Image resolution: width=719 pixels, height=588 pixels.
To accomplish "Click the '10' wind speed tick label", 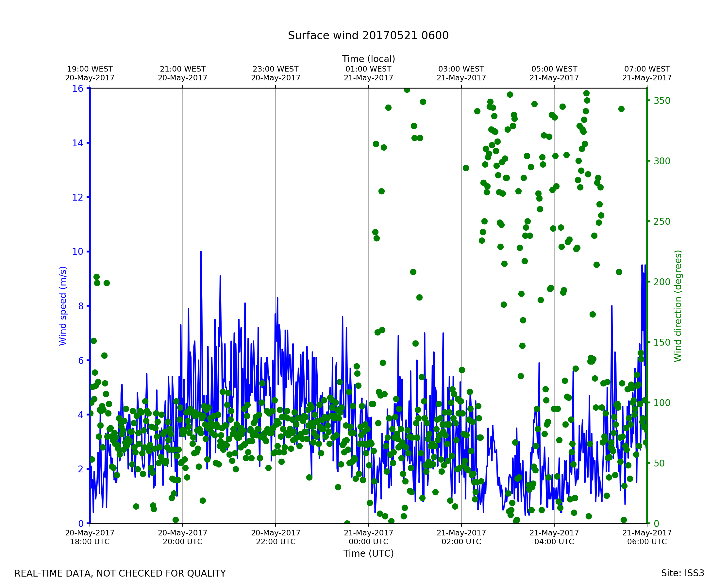I will click(x=77, y=252).
